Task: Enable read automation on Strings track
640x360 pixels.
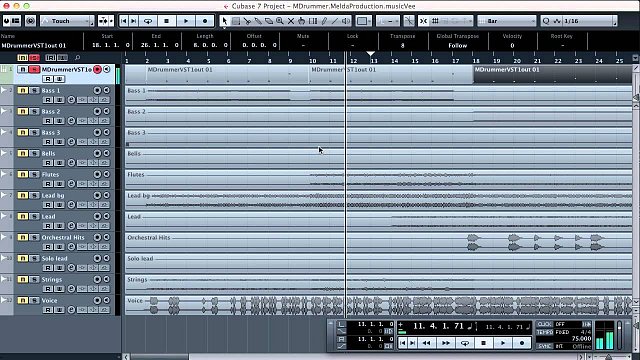Action: pyautogui.click(x=48, y=289)
